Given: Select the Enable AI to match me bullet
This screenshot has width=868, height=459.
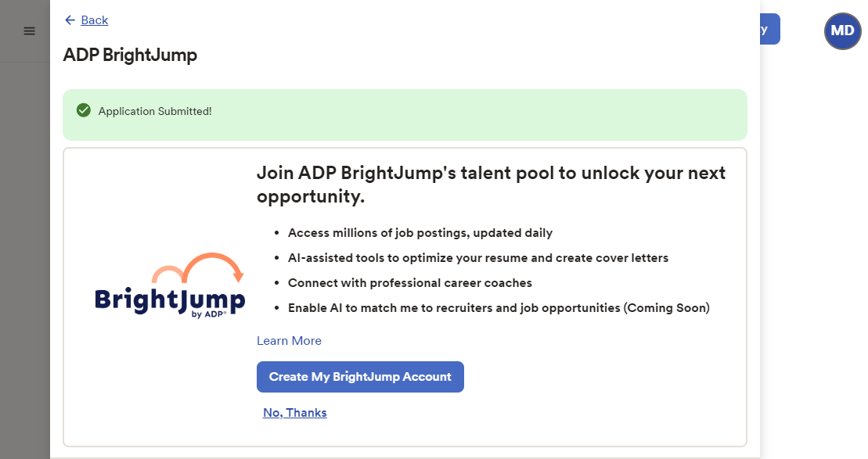Looking at the screenshot, I should 499,308.
